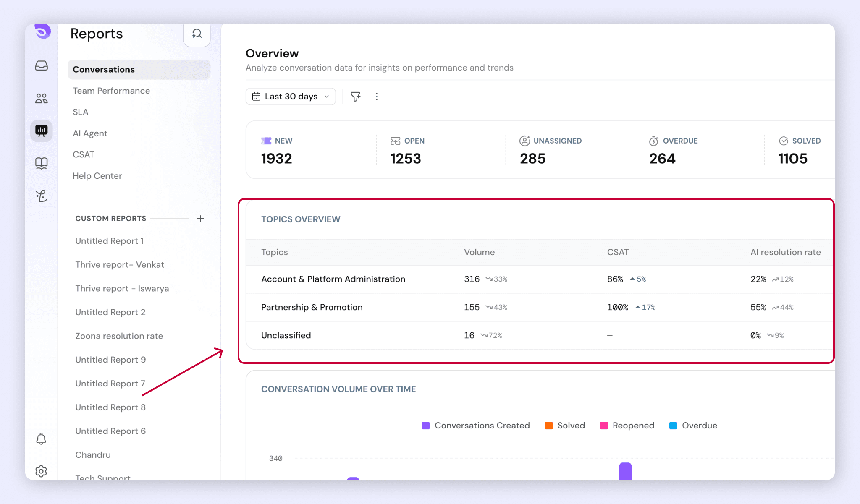Viewport: 860px width, 504px height.
Task: Click the app logo icon
Action: point(42,31)
